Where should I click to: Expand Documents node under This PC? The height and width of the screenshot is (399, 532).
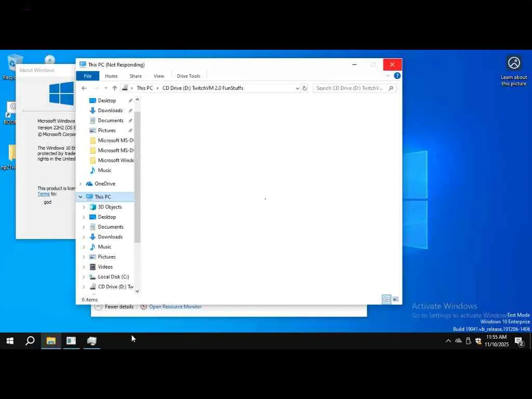coord(84,227)
